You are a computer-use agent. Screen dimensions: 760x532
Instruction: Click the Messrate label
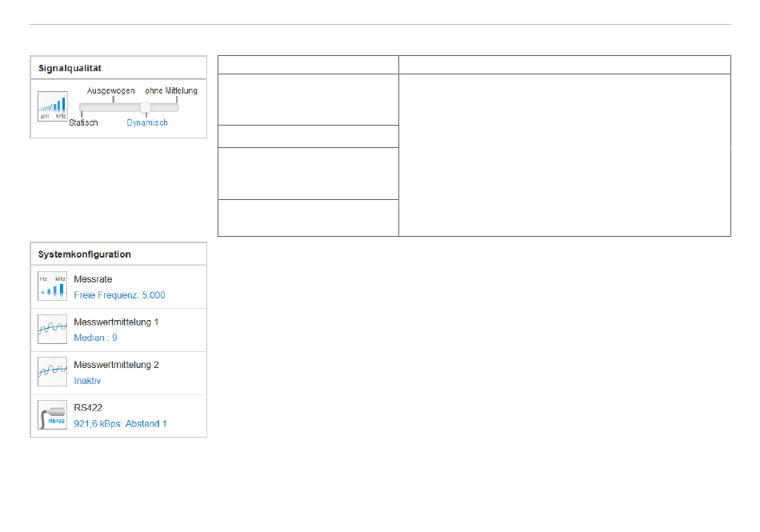click(93, 279)
